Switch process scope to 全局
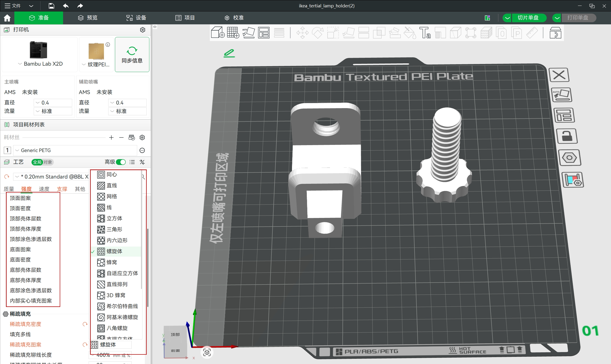 [x=37, y=162]
